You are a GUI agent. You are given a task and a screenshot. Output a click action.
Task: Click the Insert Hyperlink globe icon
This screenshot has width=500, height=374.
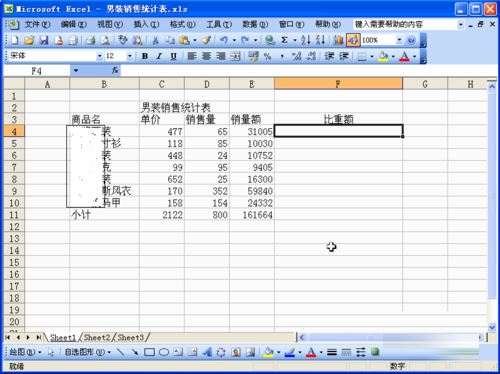pos(270,40)
